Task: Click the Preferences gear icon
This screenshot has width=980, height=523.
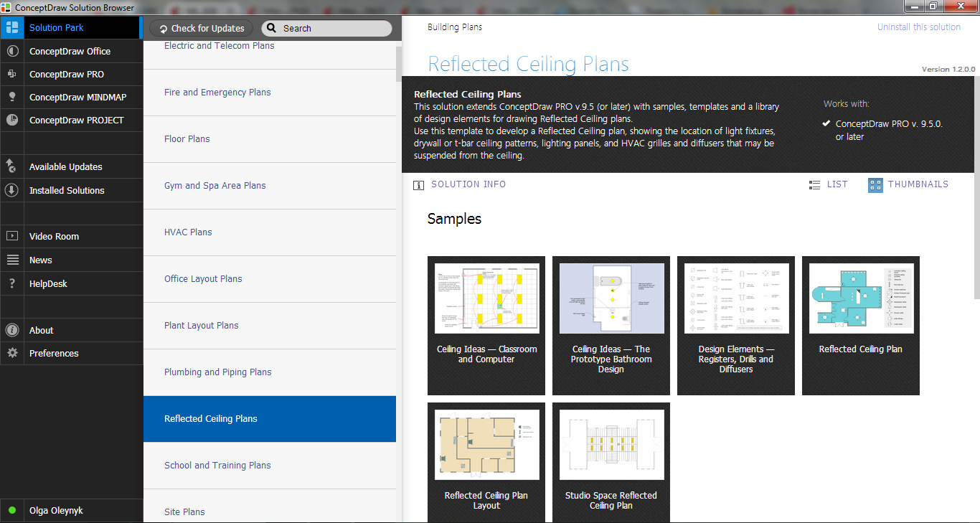Action: click(x=11, y=353)
